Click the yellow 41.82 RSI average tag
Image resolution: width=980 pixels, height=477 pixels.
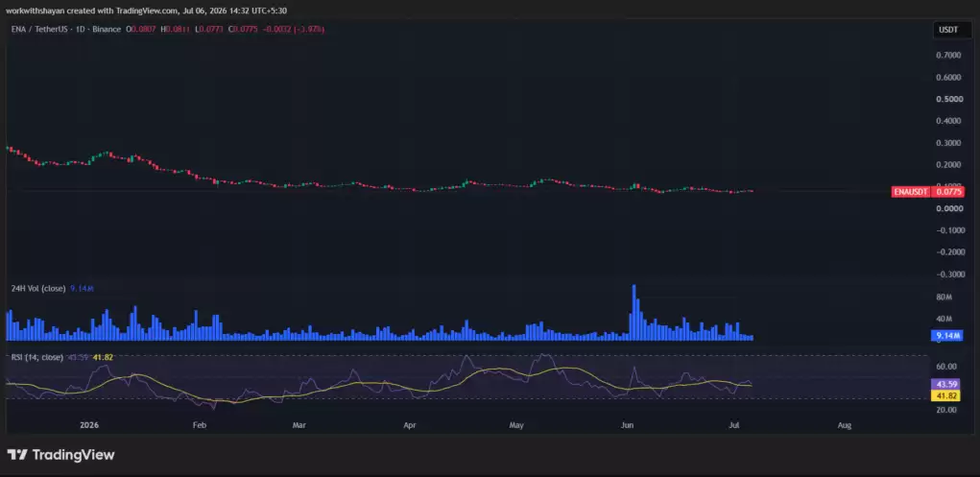click(x=948, y=395)
